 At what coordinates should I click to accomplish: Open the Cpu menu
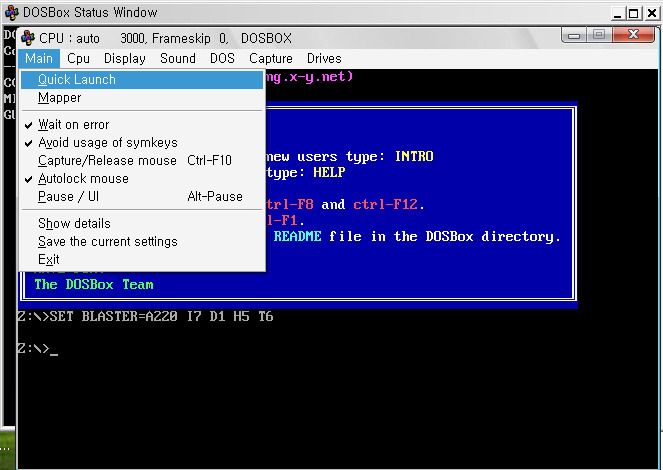click(78, 58)
